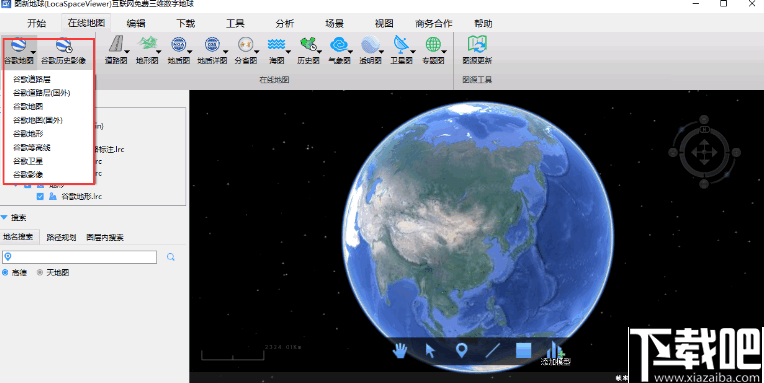Screen dimensions: 764x383
Task: Click the magnifier search icon beside search box
Action: click(171, 257)
